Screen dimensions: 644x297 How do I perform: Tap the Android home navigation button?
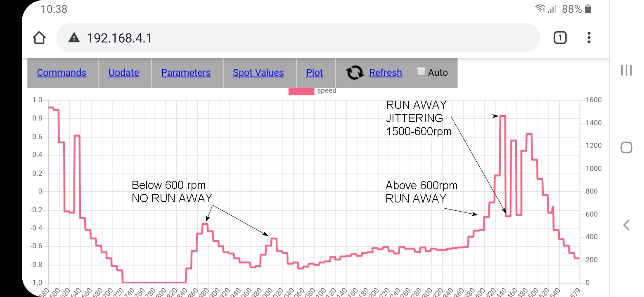click(626, 147)
